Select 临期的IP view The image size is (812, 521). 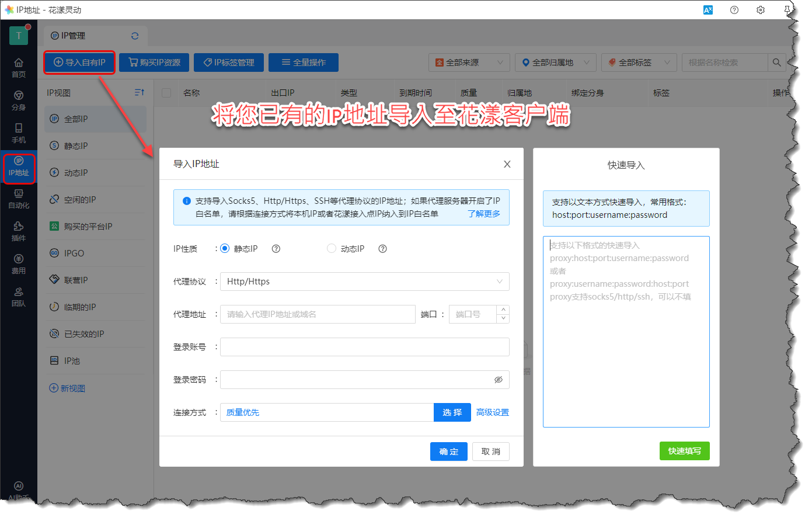(x=95, y=307)
